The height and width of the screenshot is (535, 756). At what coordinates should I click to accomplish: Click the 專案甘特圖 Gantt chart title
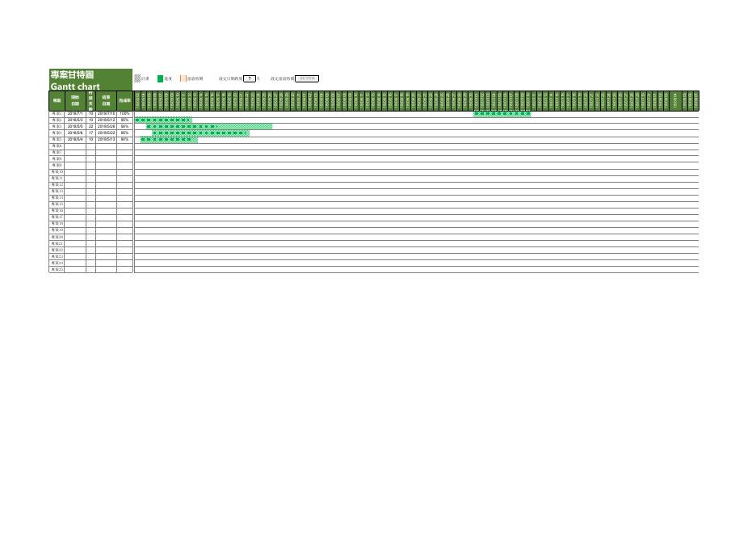point(90,80)
